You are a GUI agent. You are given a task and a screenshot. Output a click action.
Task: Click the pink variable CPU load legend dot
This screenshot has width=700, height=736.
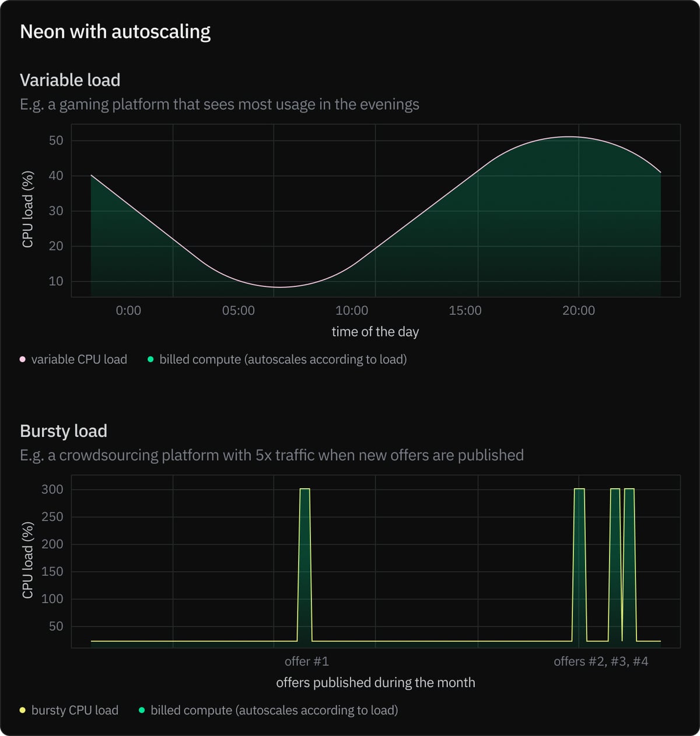23,359
